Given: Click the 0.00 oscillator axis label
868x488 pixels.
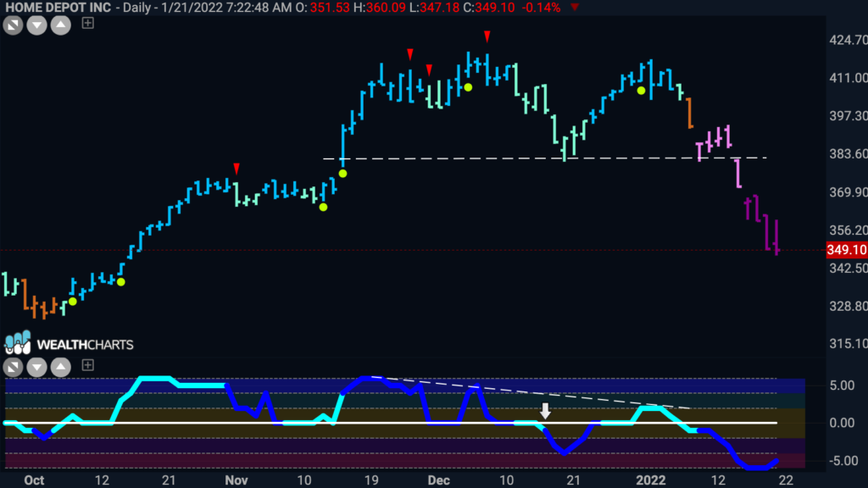Looking at the screenshot, I should pos(842,423).
